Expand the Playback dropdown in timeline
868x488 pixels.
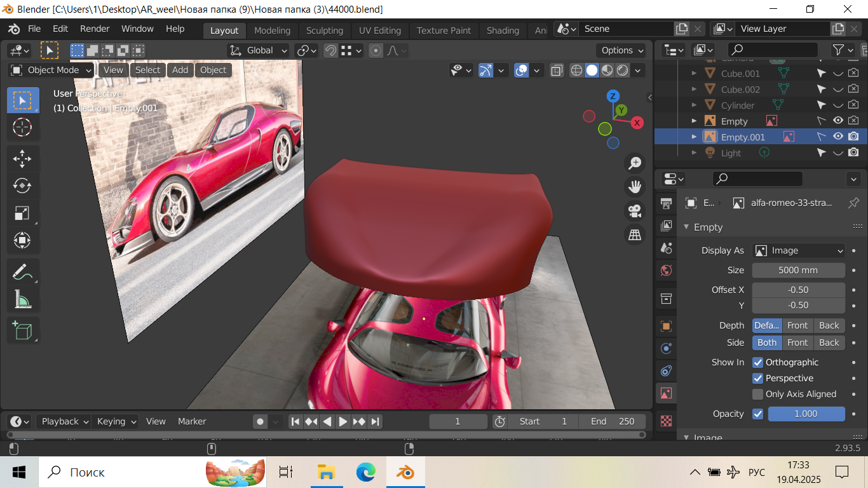click(x=64, y=421)
